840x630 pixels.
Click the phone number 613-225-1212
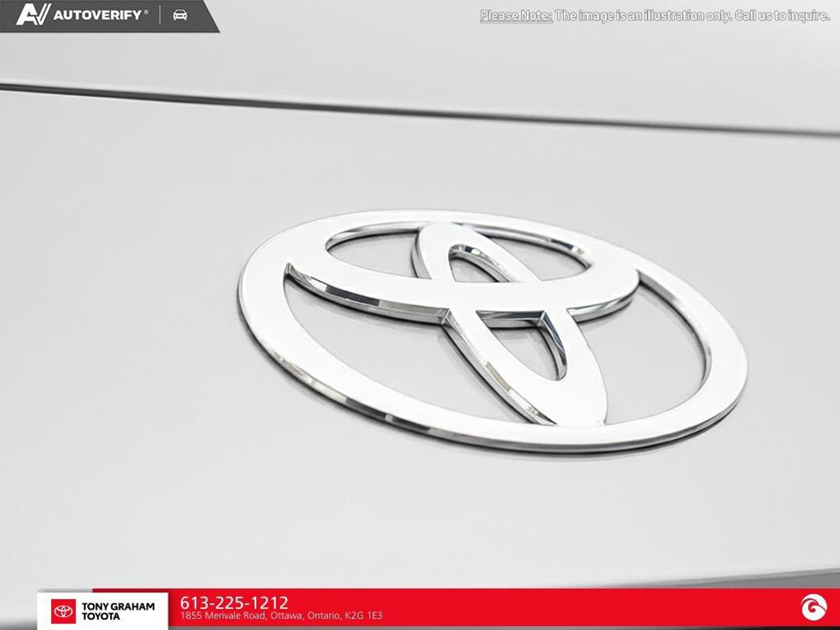(x=234, y=602)
